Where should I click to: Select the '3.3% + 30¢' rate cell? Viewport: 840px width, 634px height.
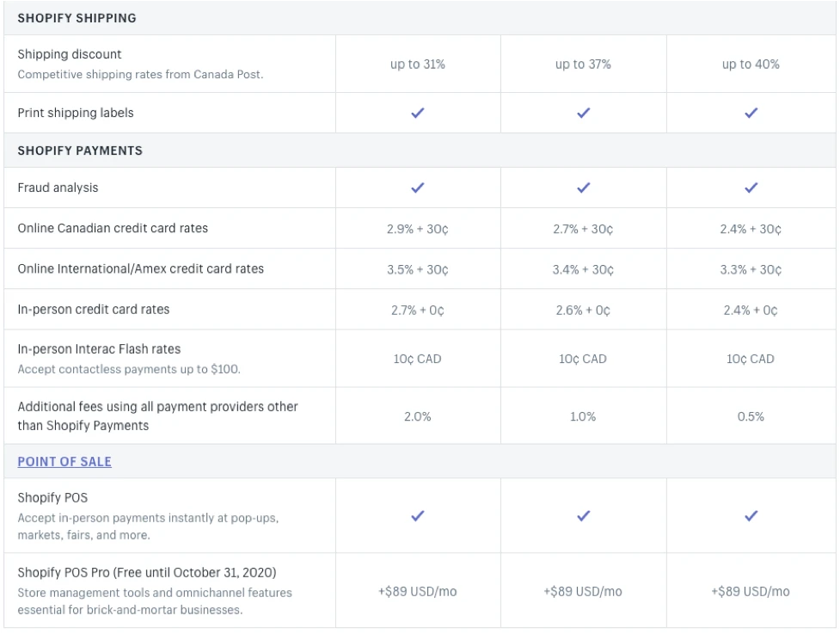751,269
